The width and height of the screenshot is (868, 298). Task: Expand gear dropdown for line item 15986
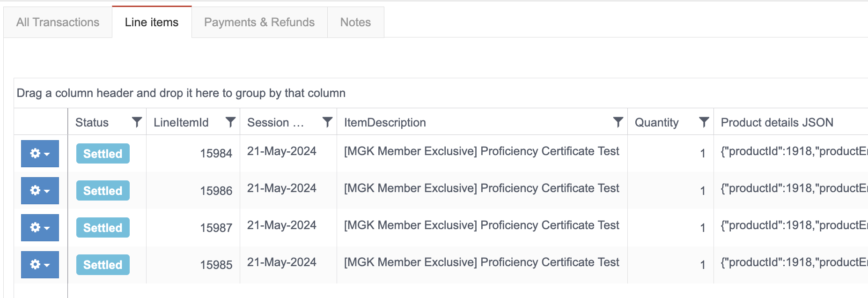pos(40,191)
